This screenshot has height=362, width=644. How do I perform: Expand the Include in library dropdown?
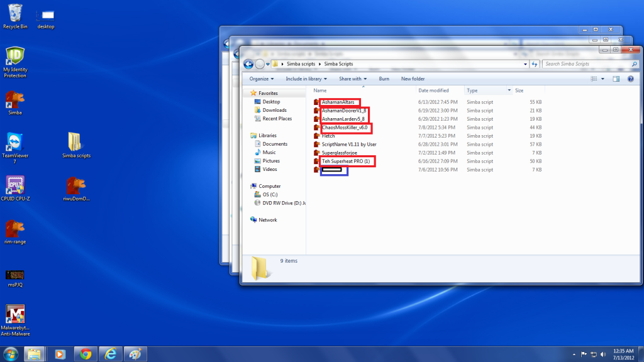[307, 79]
